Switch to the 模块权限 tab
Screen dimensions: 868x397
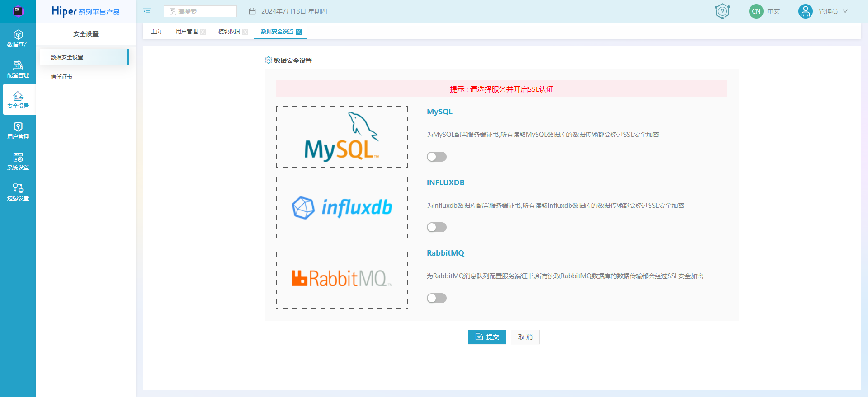pyautogui.click(x=229, y=32)
